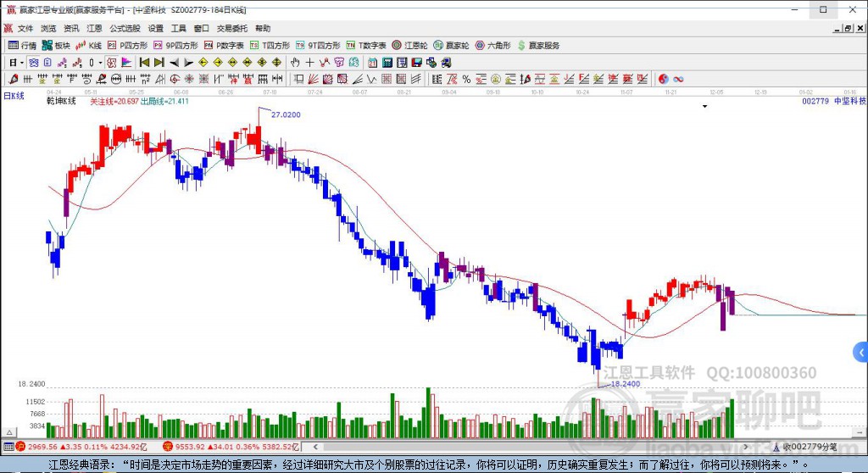Click the truck icon in toolbar
868x473 pixels.
click(x=446, y=63)
